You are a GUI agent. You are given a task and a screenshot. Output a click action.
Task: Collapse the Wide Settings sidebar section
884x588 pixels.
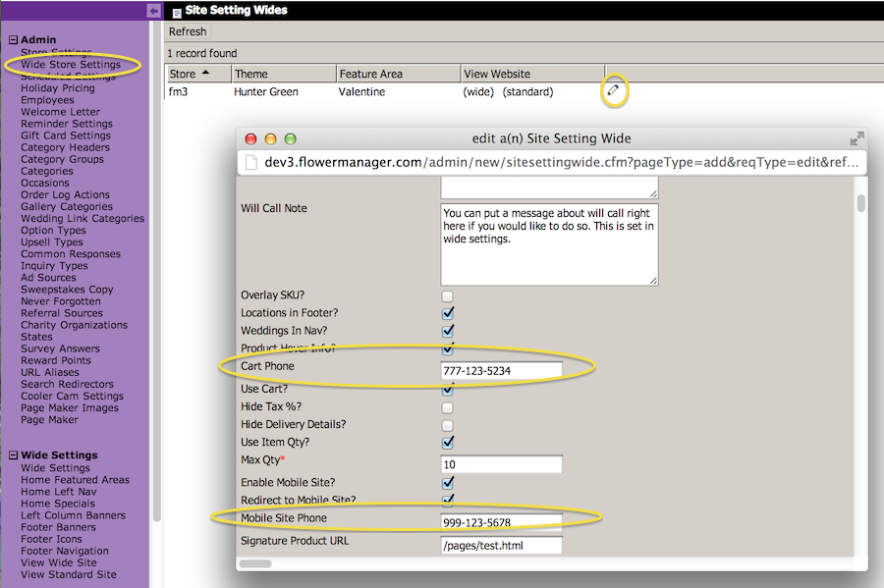click(x=14, y=455)
